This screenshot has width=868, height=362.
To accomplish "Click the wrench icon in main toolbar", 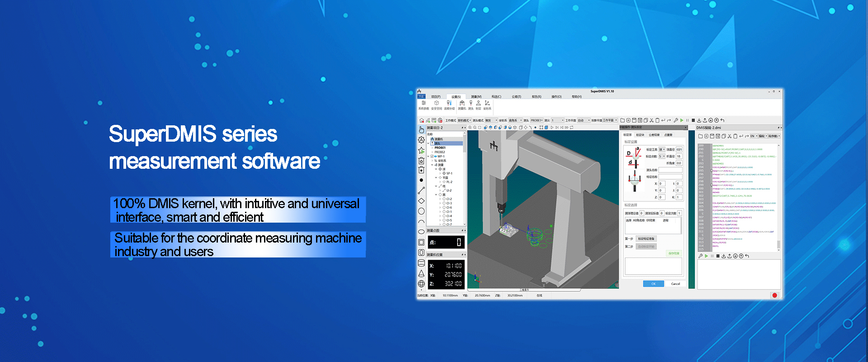I will tap(676, 120).
